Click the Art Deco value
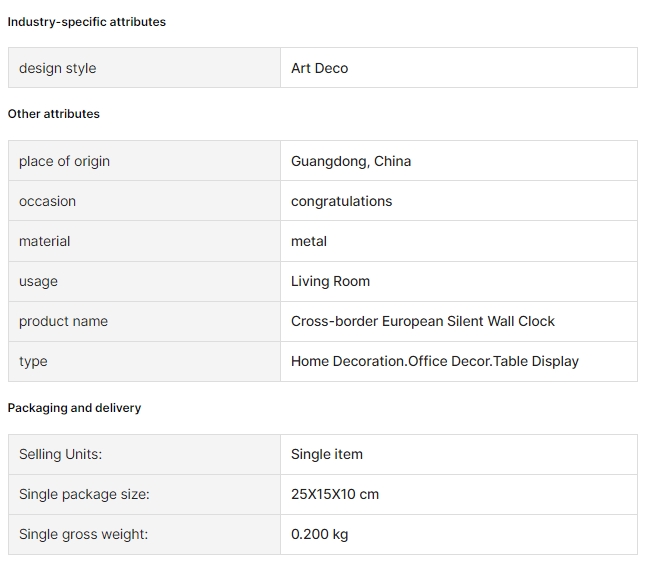The height and width of the screenshot is (572, 646). pos(319,68)
